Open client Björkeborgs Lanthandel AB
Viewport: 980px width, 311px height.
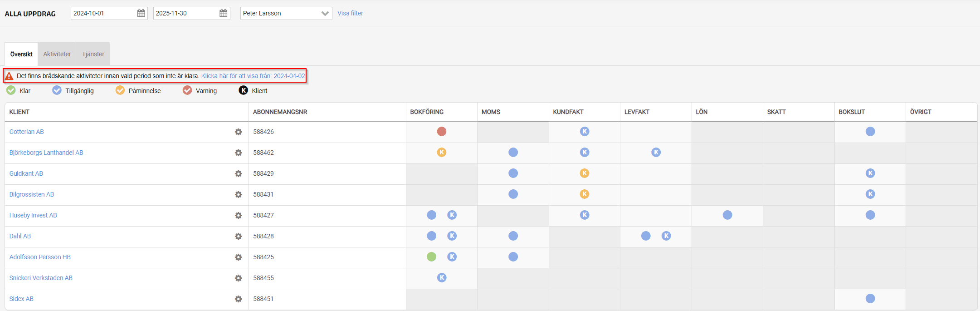coord(46,153)
